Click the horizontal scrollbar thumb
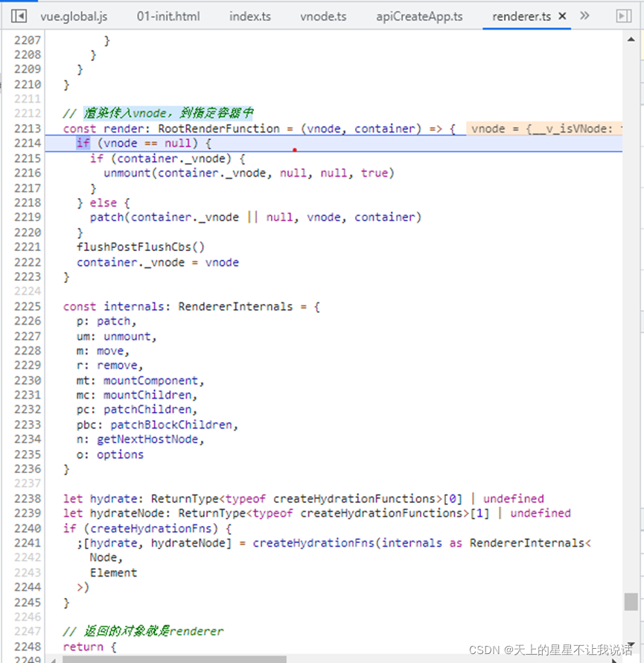 [x=174, y=659]
